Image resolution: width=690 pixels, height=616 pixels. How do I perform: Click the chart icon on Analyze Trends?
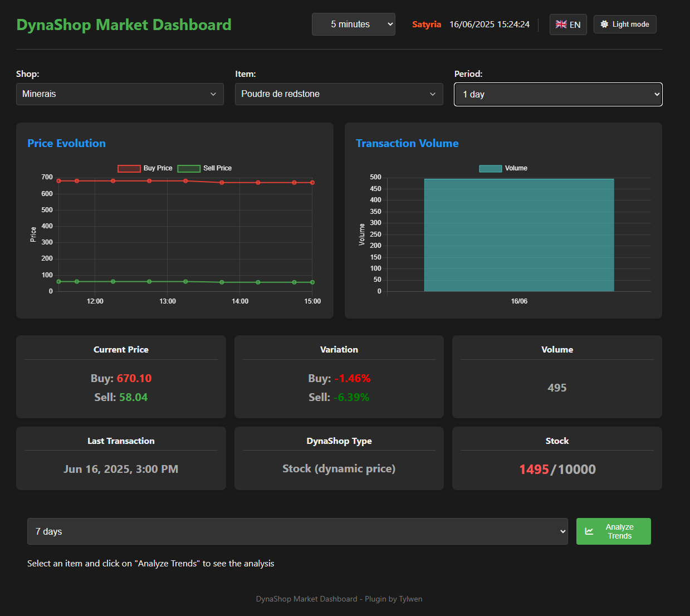(589, 531)
